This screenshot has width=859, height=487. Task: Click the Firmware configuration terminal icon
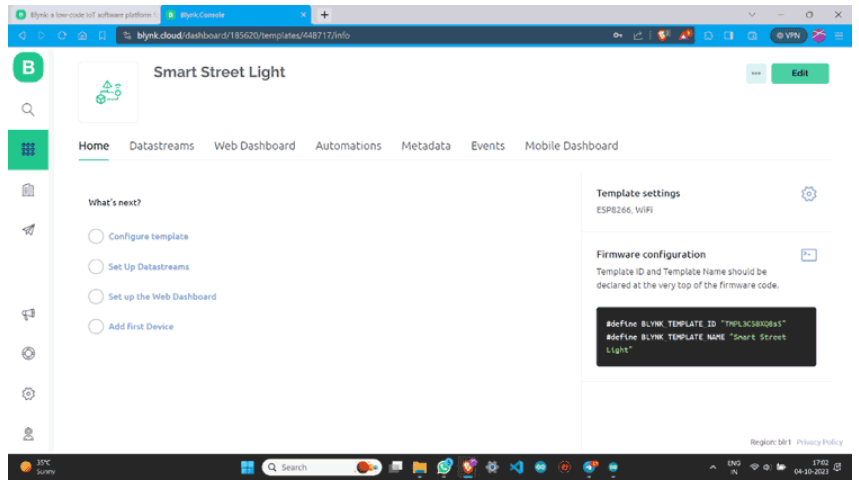pyautogui.click(x=809, y=255)
